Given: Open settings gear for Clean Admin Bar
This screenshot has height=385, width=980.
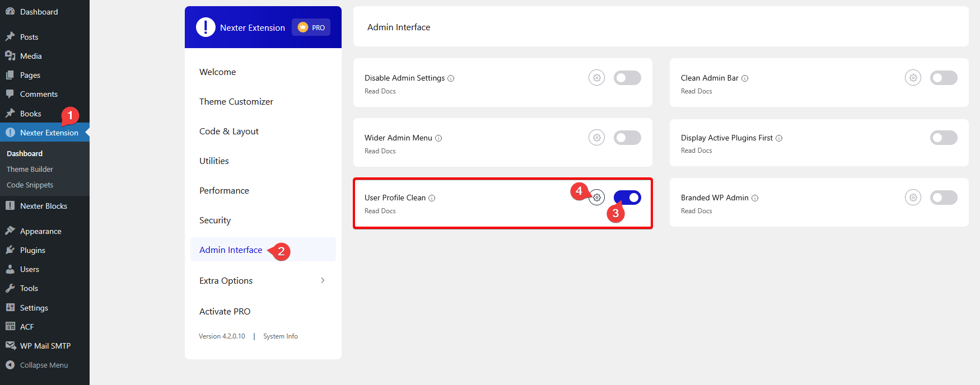Looking at the screenshot, I should pos(913,77).
